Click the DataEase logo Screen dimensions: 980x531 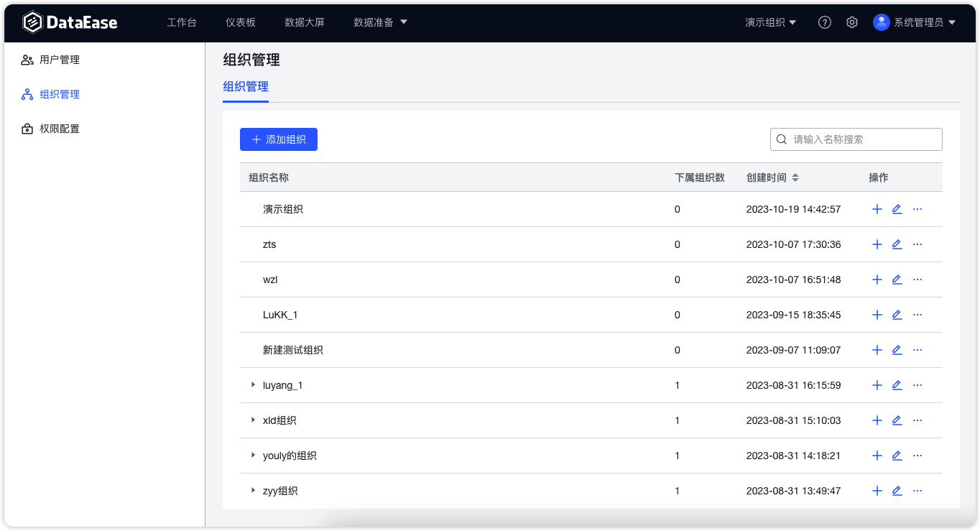pyautogui.click(x=70, y=22)
